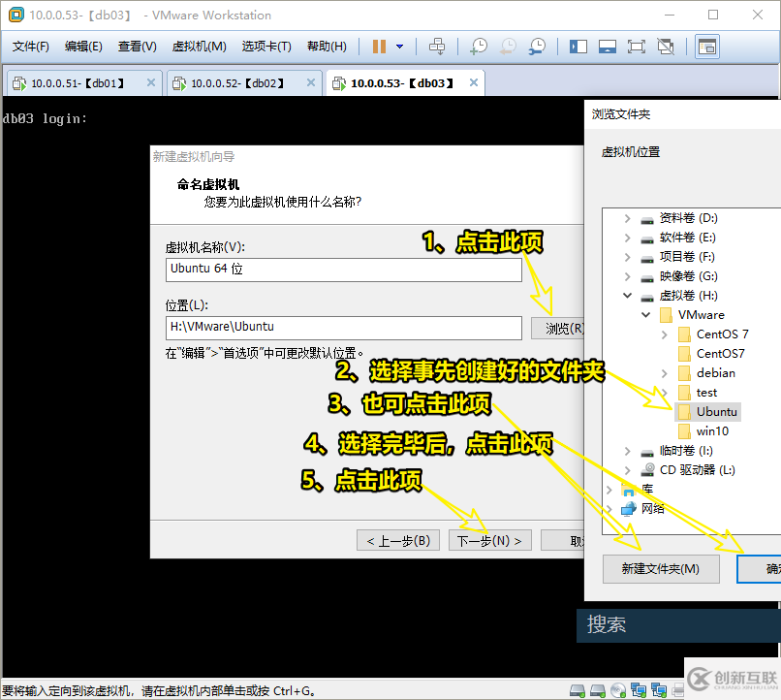Click the Windows 搜索 search box
The image size is (781, 700).
coord(678,625)
